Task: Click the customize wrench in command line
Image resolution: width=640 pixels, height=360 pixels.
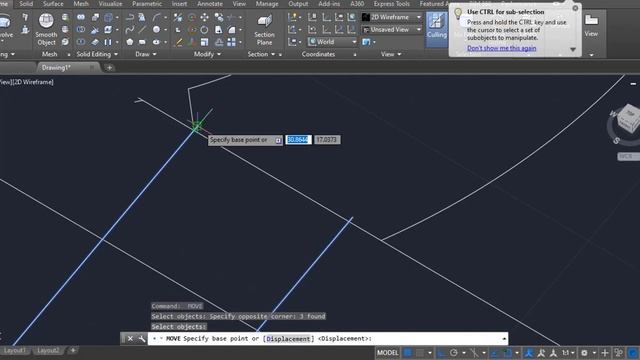Action: coord(142,338)
